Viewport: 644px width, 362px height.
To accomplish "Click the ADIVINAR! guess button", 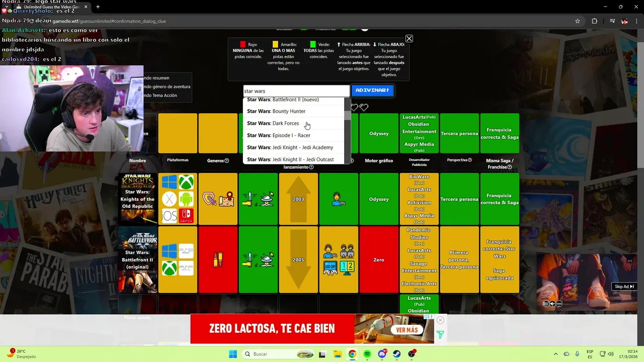I will click(x=372, y=90).
